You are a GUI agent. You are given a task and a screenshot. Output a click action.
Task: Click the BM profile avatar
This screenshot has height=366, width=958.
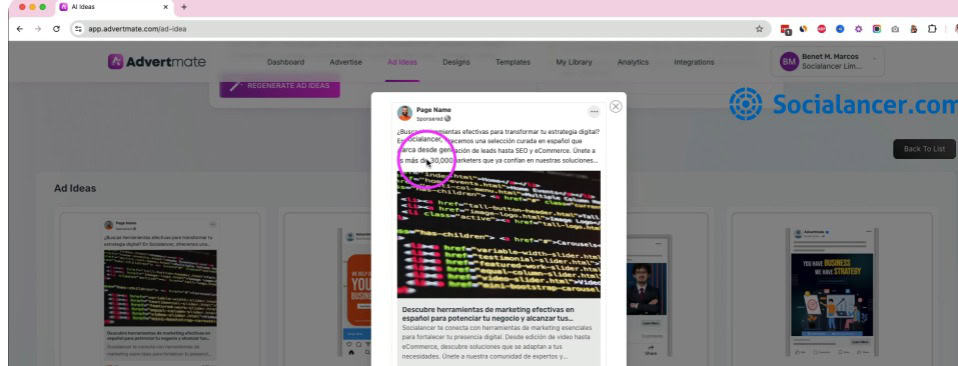789,62
